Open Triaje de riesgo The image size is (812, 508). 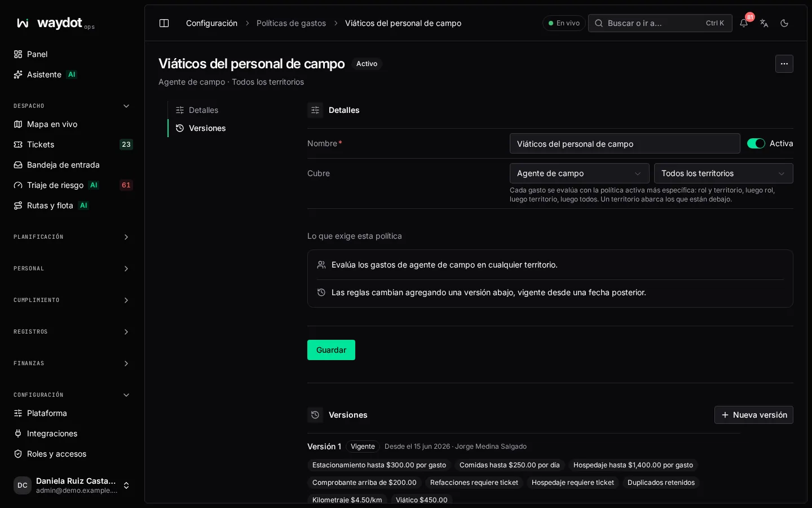72,185
